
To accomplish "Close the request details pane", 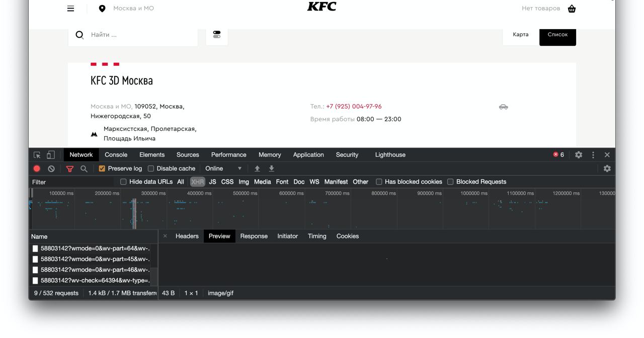I will [165, 236].
